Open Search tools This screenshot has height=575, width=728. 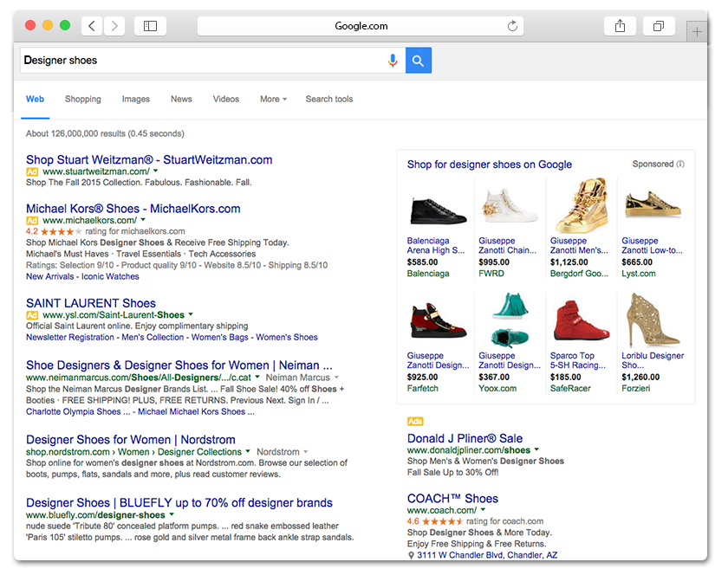tap(329, 99)
